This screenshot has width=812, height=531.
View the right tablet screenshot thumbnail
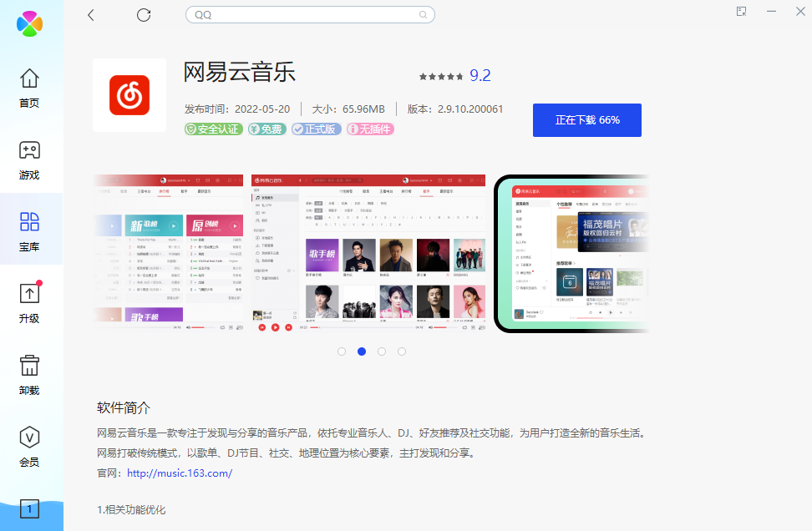click(571, 254)
